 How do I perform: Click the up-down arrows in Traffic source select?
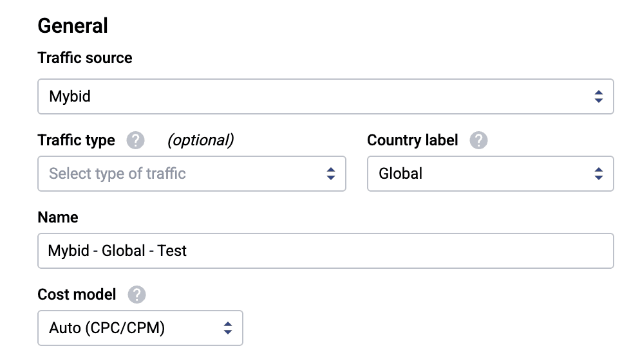point(599,96)
